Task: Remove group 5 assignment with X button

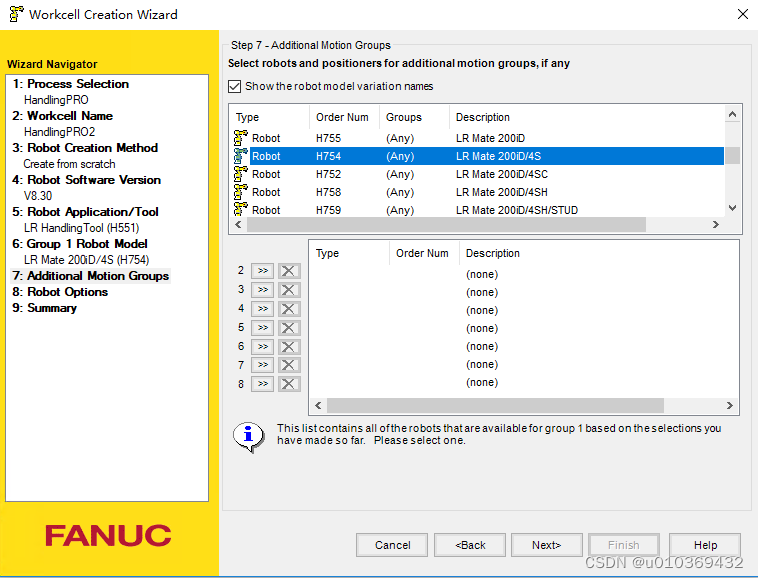Action: coord(289,327)
